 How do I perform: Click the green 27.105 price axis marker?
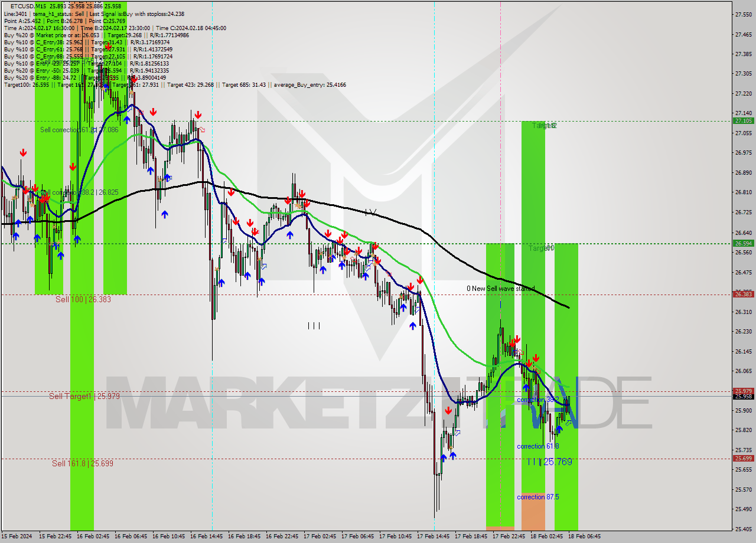coord(743,120)
